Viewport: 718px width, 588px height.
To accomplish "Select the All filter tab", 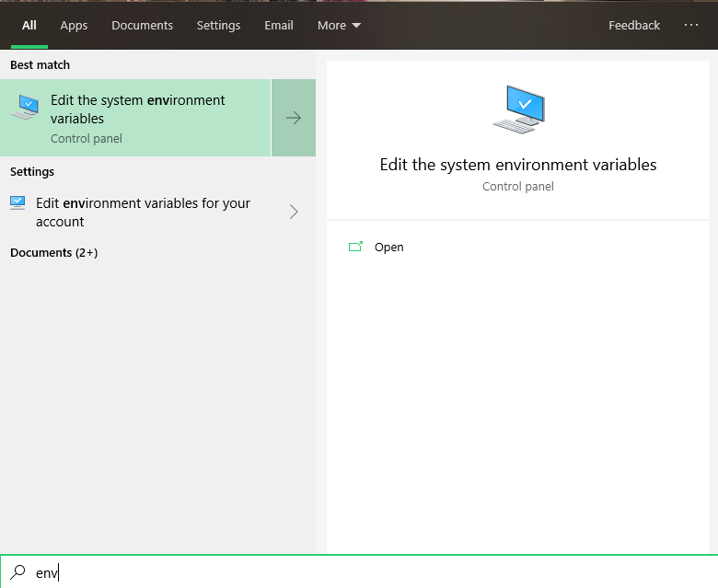I will (29, 26).
